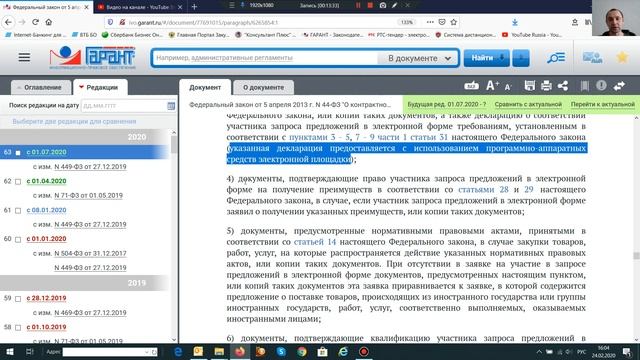
Task: Click 'Сравнить с актуальной' link
Action: [x=528, y=104]
